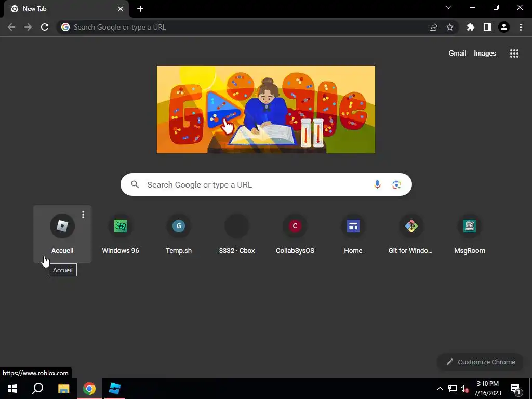Open the clock showing 3:10 PM

pos(487,389)
